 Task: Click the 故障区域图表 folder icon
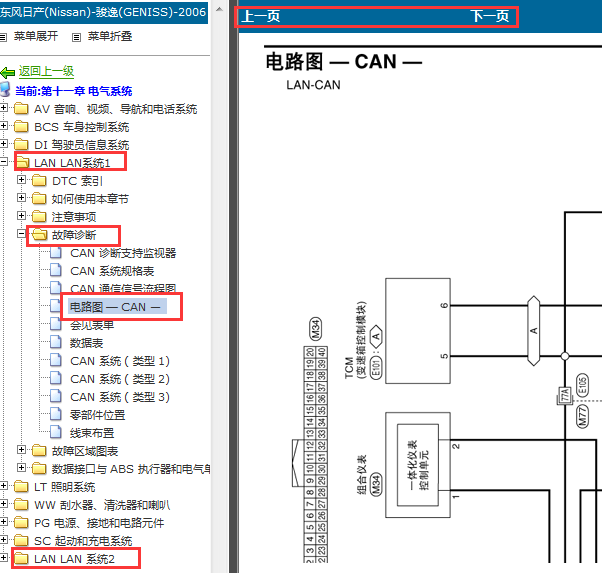(39, 450)
